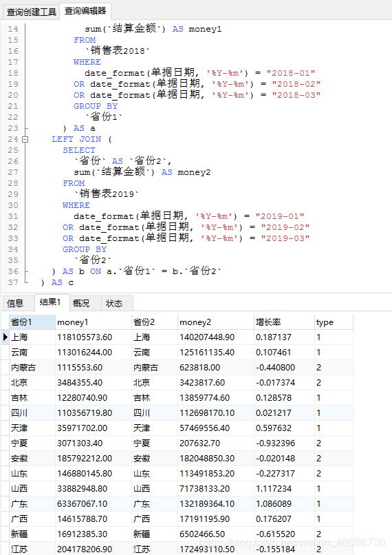This screenshot has height=555, width=392.
Task: Select money1 value 118105573.60
Action: [x=94, y=337]
